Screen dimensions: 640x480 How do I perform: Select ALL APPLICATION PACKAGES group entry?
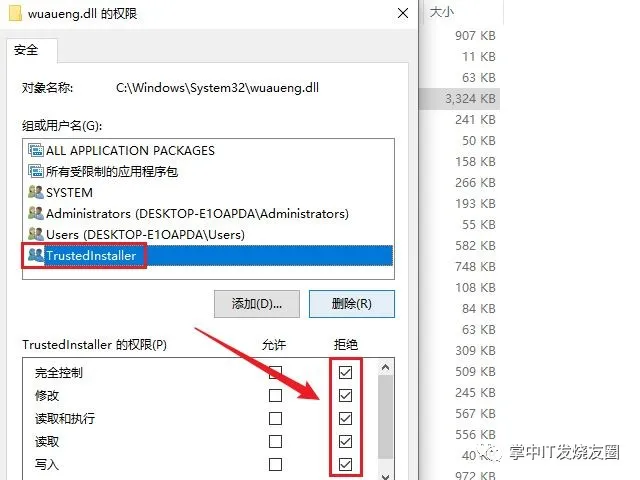[208, 151]
